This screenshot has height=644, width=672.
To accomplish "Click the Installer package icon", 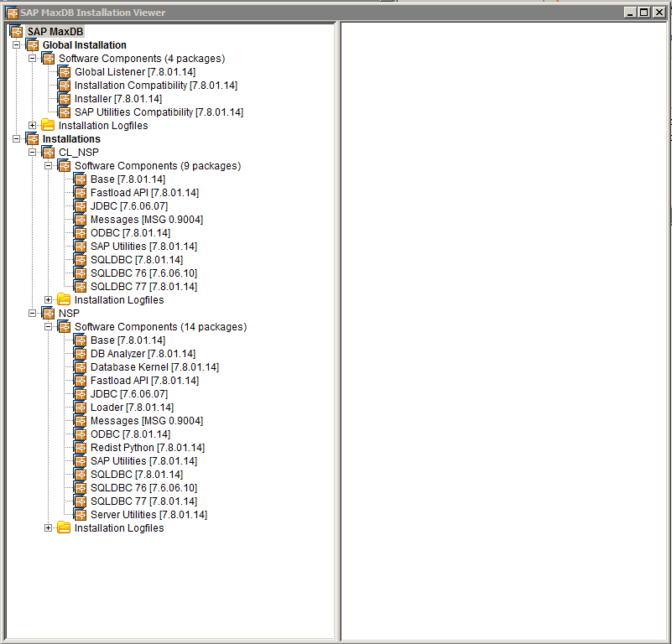I will coord(65,99).
